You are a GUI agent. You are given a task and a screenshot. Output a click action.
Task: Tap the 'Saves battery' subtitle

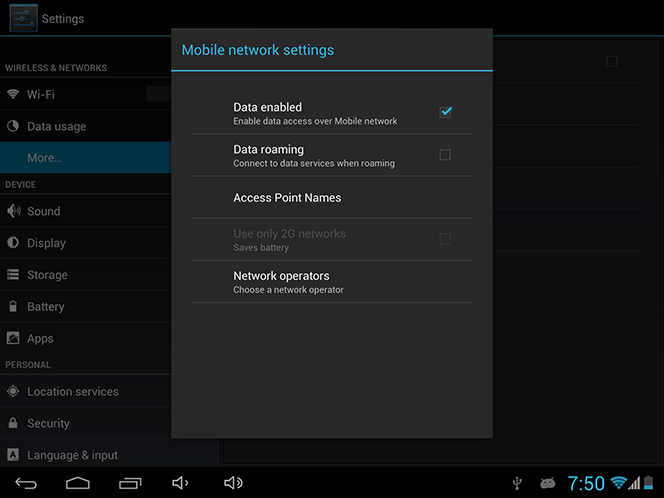click(261, 248)
